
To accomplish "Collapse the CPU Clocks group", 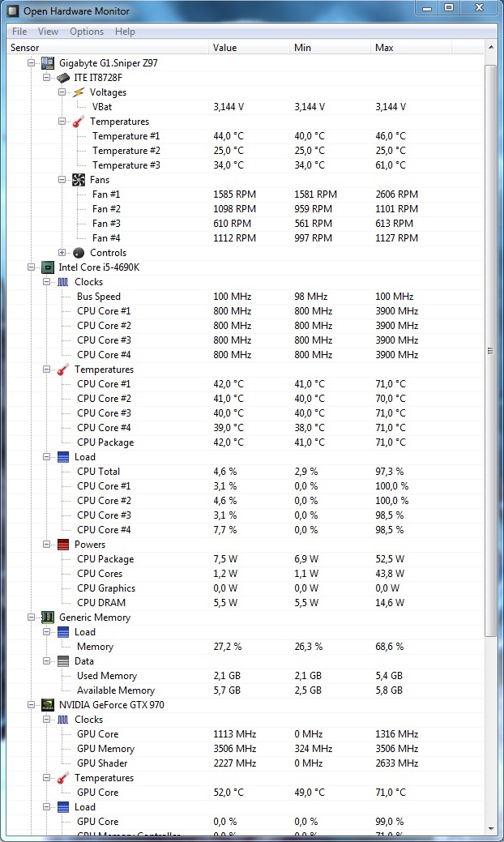I will tap(47, 282).
